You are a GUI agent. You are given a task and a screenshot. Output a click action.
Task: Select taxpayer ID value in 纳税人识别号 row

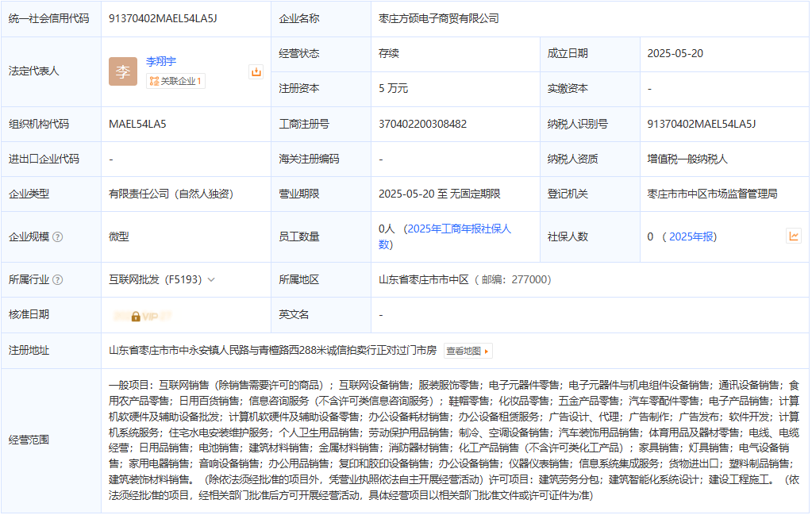701,125
